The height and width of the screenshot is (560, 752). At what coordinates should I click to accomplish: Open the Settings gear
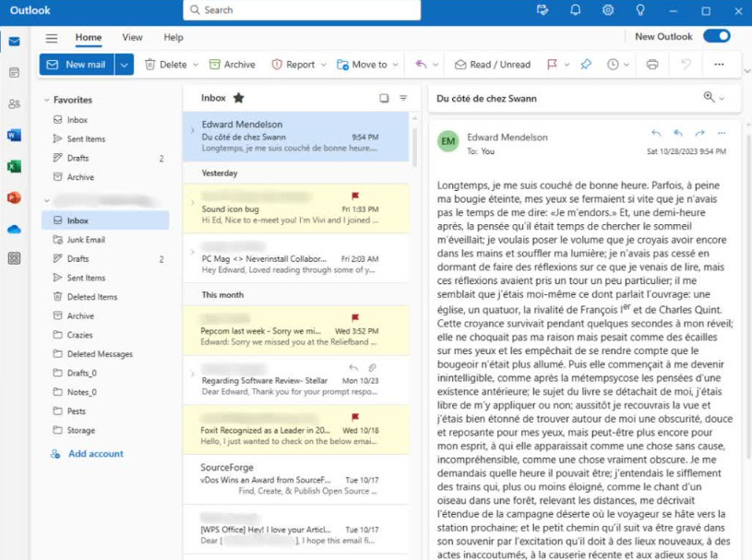(x=608, y=10)
